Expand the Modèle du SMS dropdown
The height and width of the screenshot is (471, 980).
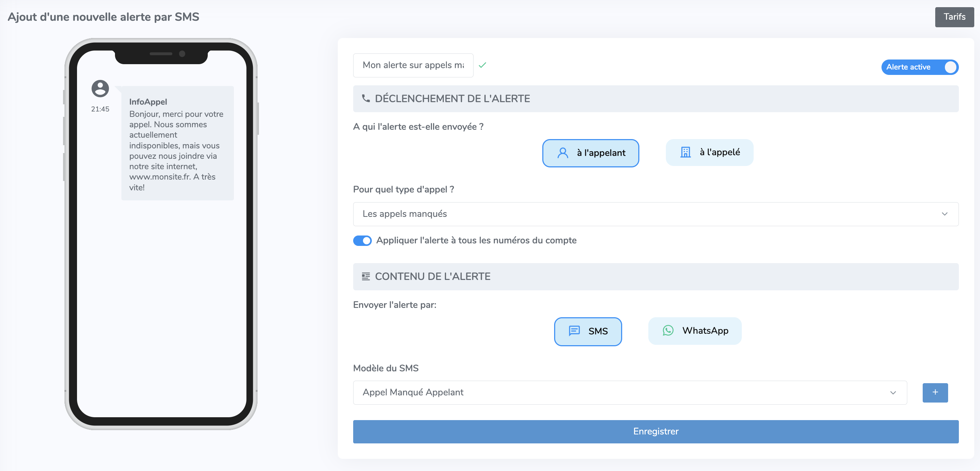[x=630, y=392]
